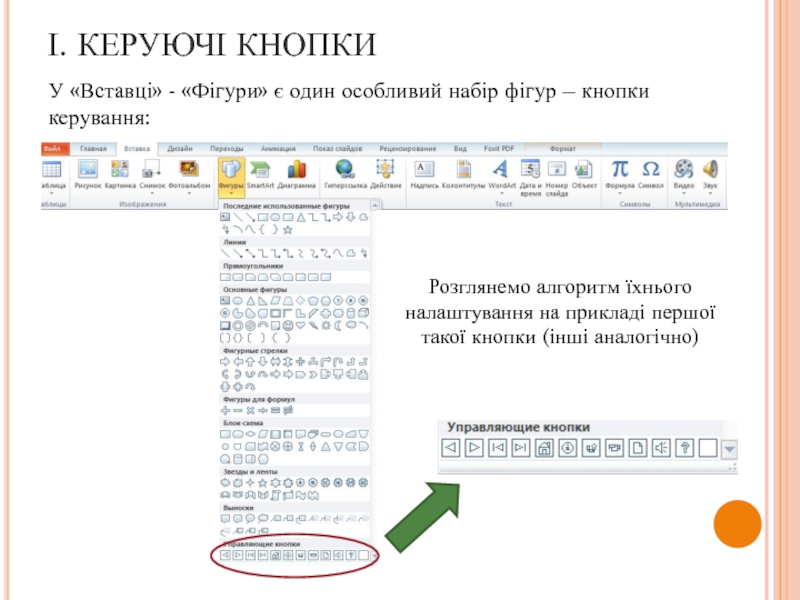800x600 pixels.
Task: Click dropdown arrow in enlarged Управляющие кнопки panel
Action: 730,448
